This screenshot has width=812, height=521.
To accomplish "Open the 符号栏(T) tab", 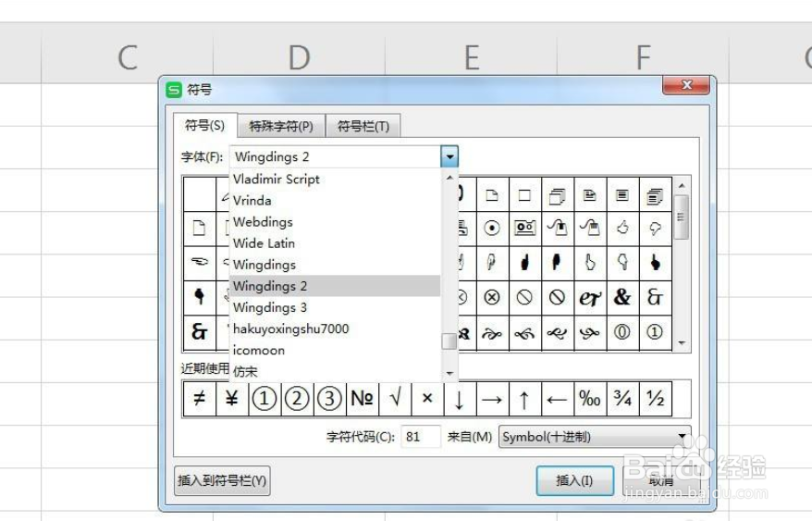I will (363, 126).
